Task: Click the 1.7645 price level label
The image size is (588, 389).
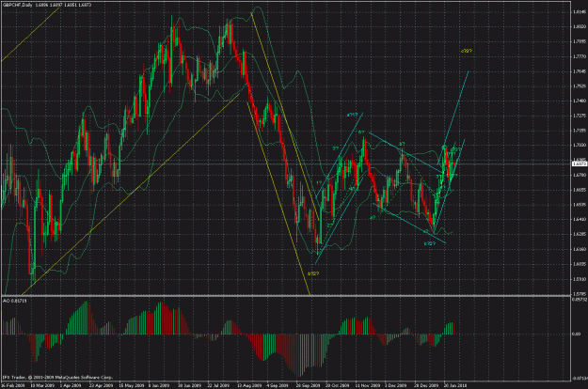Action: [x=579, y=71]
